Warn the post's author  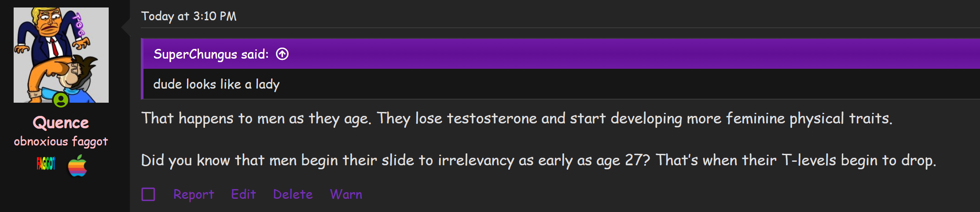point(346,194)
